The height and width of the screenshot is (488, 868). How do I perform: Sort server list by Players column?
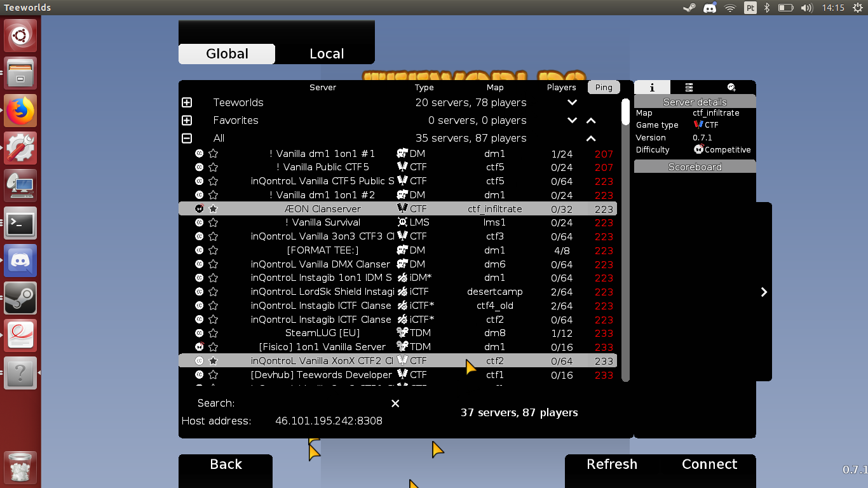[x=562, y=88]
